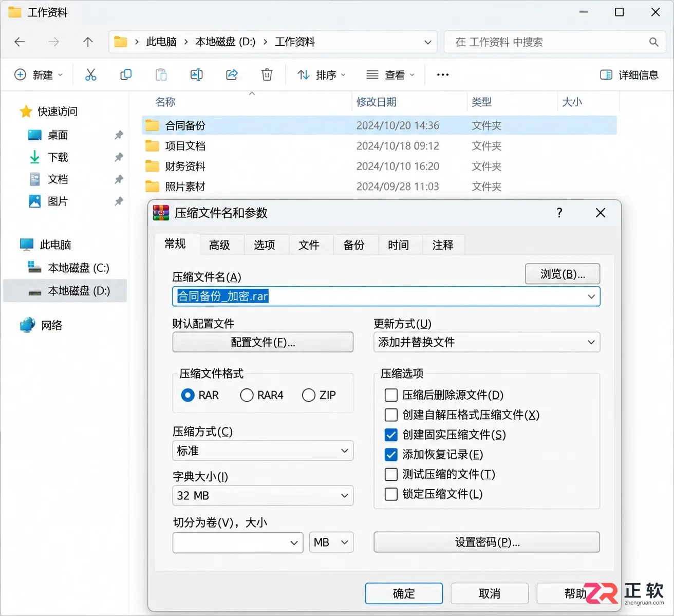
Task: Open the 排序 sort menu
Action: (322, 75)
